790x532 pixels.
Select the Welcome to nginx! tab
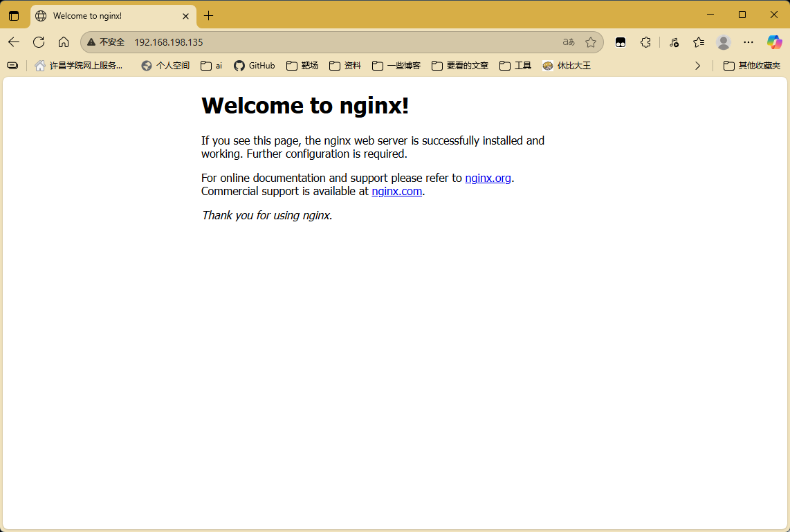pyautogui.click(x=104, y=15)
